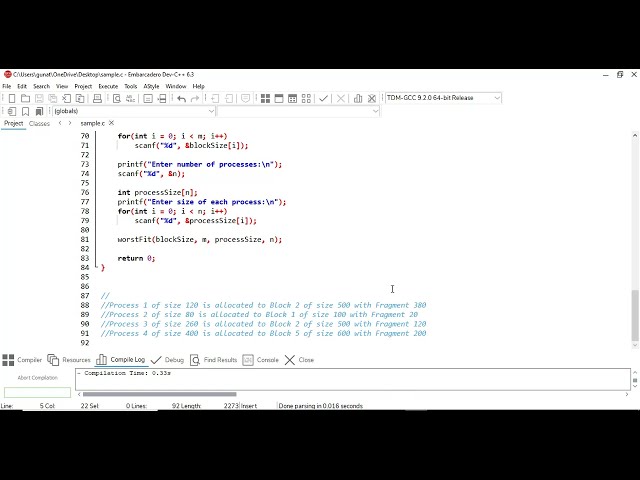Open the AStyle menu

coord(151,87)
